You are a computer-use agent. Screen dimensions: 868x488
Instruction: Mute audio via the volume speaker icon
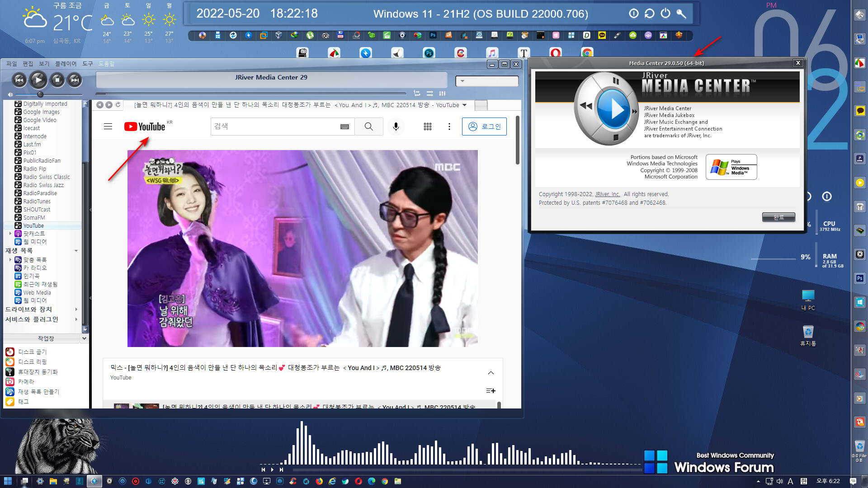pyautogui.click(x=10, y=94)
